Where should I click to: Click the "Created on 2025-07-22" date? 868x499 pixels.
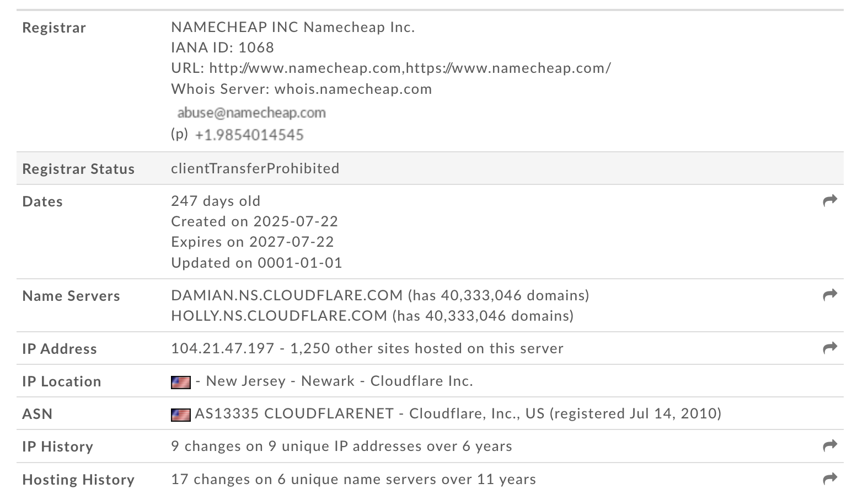click(254, 221)
